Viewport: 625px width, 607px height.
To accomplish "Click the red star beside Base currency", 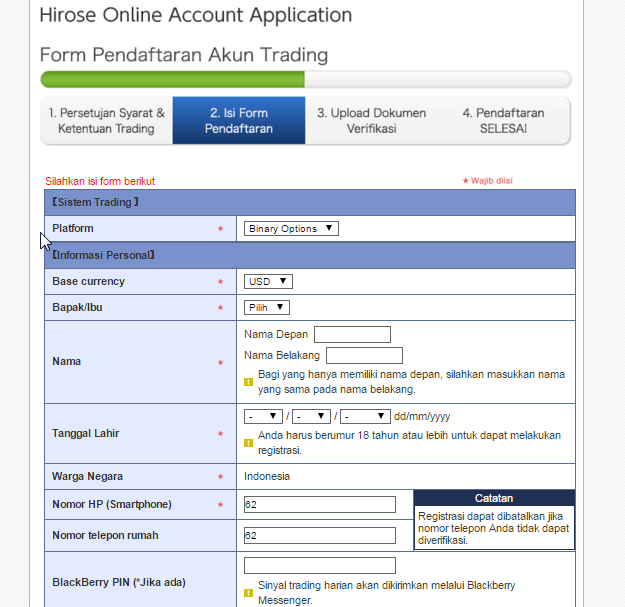I will (220, 281).
